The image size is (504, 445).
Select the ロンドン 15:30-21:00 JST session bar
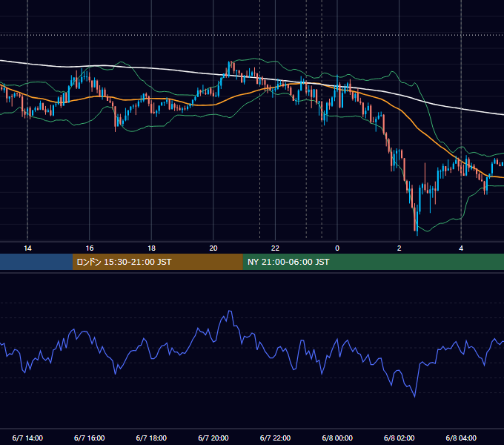157,262
